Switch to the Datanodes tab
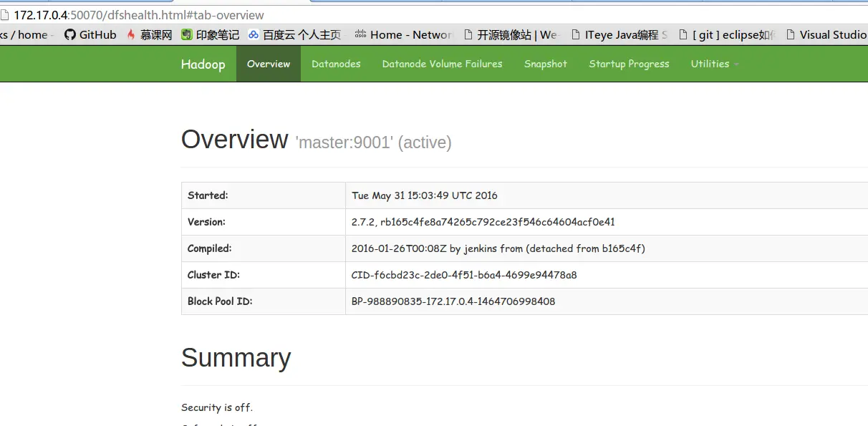The width and height of the screenshot is (868, 426). tap(336, 64)
